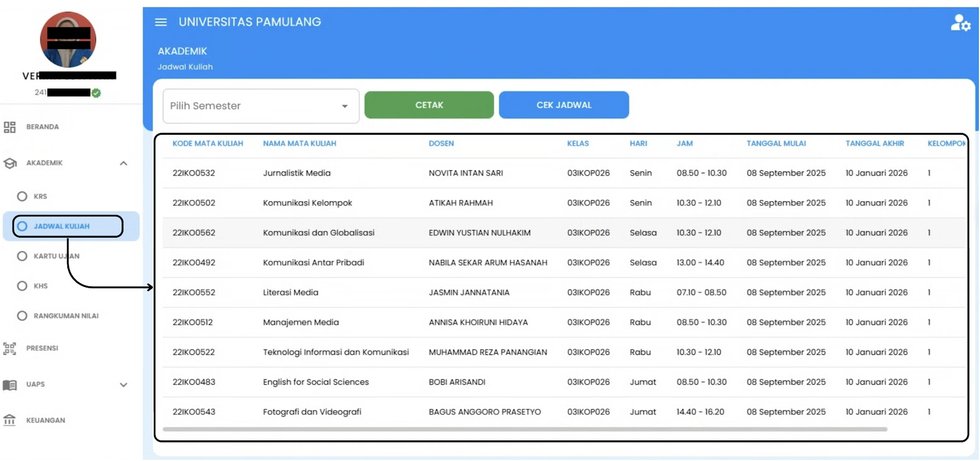Viewport: 980px width, 461px height.
Task: Click lecturer name NABILA SEKAR ARUM HASANAH
Action: point(488,263)
